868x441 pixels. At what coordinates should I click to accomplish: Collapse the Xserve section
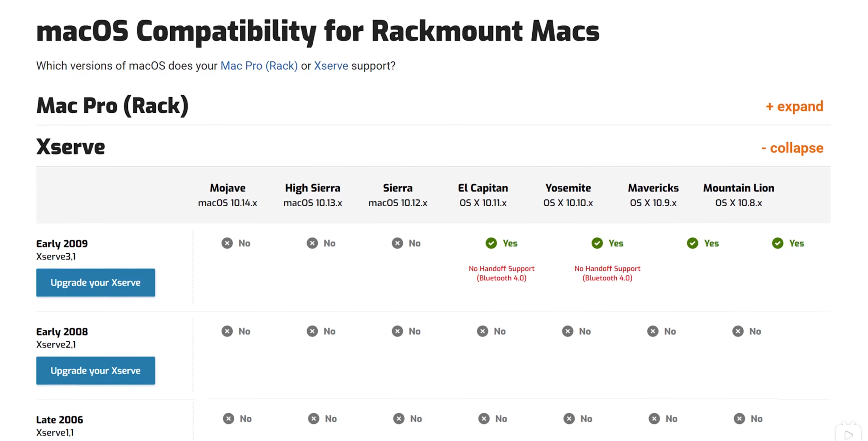pos(792,148)
